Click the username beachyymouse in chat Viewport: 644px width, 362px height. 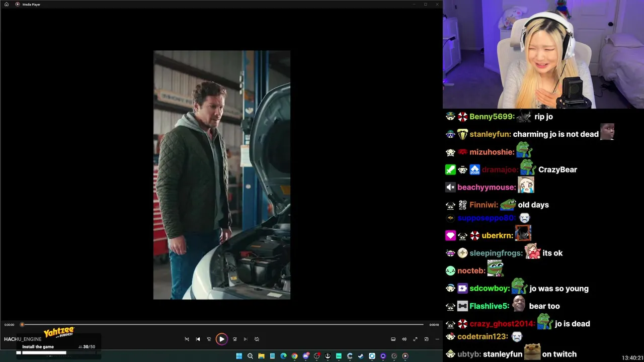point(487,187)
